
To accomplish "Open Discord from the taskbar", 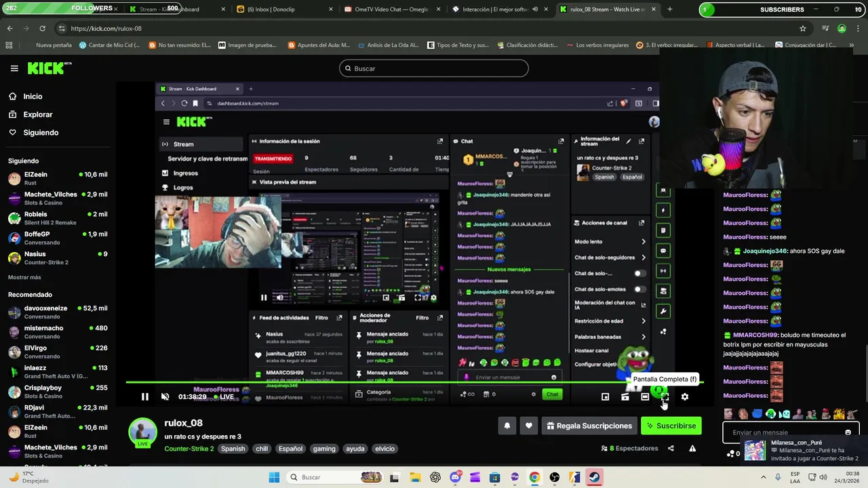I will (x=455, y=477).
